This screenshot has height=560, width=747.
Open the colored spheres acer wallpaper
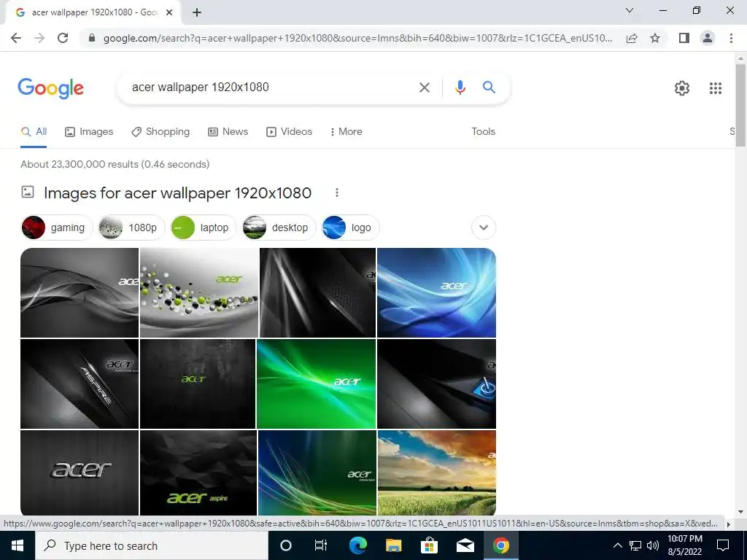coord(199,292)
